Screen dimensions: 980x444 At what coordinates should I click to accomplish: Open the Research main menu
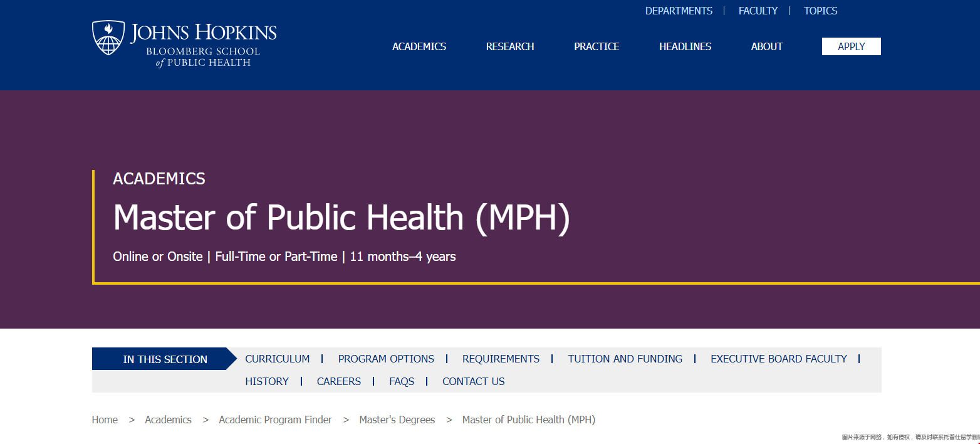click(510, 46)
